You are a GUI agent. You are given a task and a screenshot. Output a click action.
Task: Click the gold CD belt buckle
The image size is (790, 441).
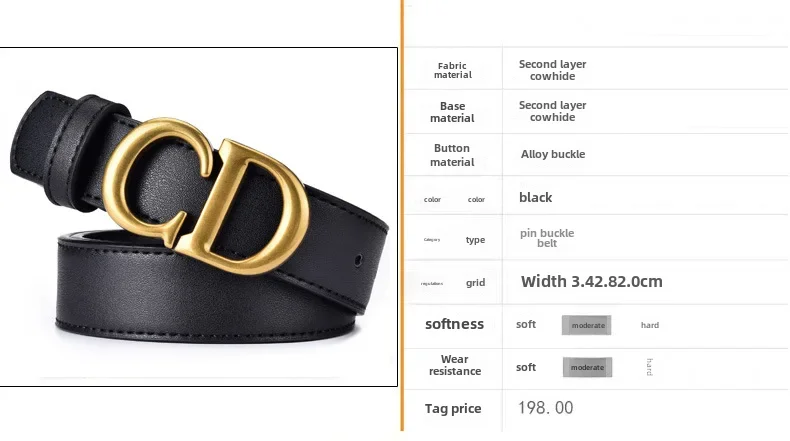(206, 196)
